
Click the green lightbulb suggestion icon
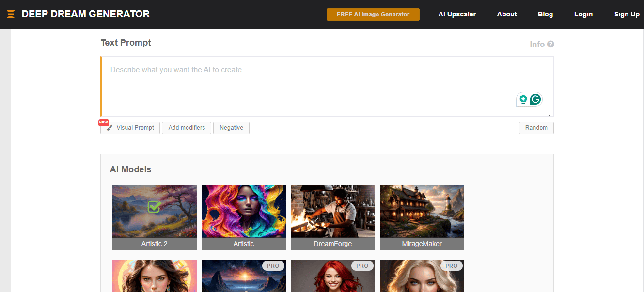pos(523,99)
